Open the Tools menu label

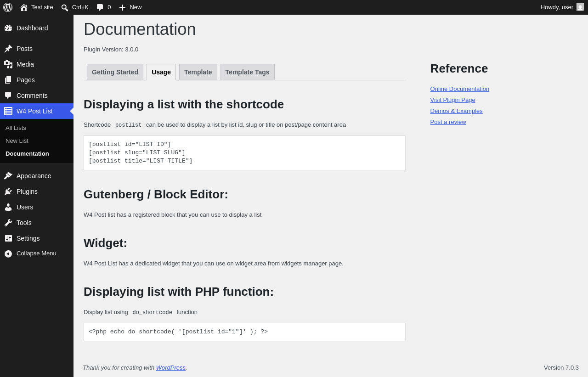(x=24, y=223)
